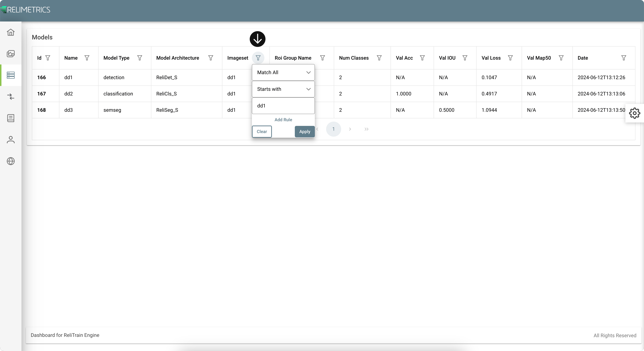Clear the Imageset filter
This screenshot has height=351, width=644.
click(262, 131)
